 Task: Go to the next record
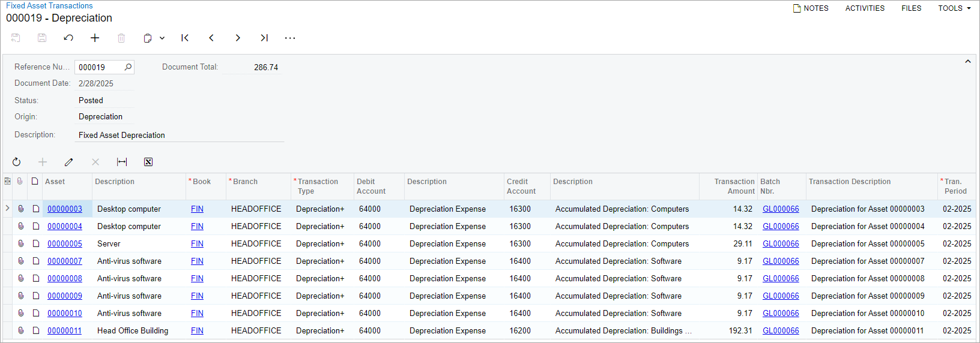pos(238,38)
